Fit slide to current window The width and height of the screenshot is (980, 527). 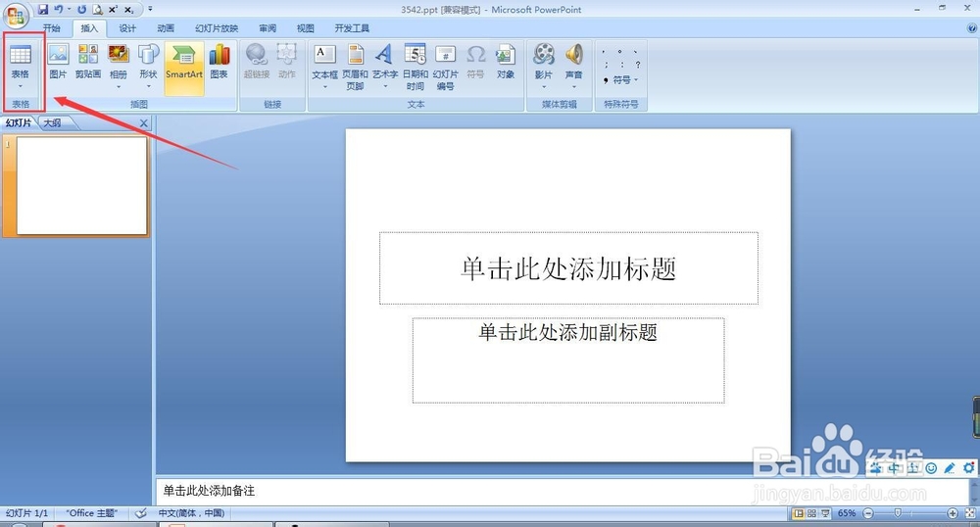[969, 513]
